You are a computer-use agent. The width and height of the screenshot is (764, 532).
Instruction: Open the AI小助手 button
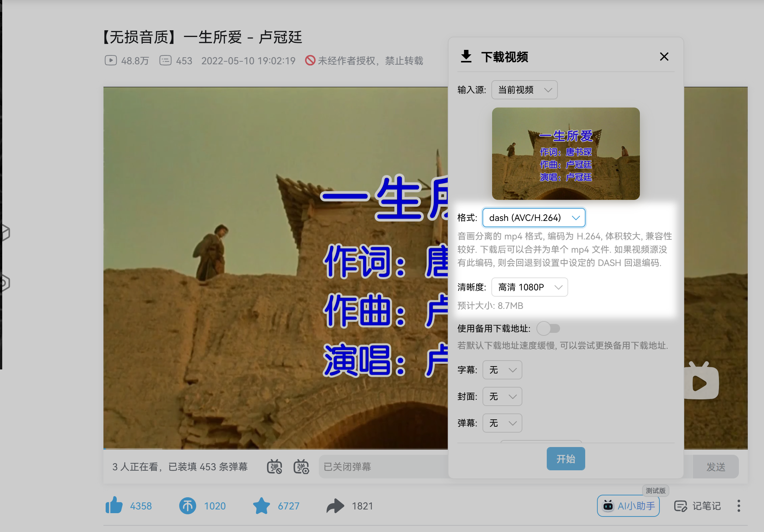pos(628,506)
